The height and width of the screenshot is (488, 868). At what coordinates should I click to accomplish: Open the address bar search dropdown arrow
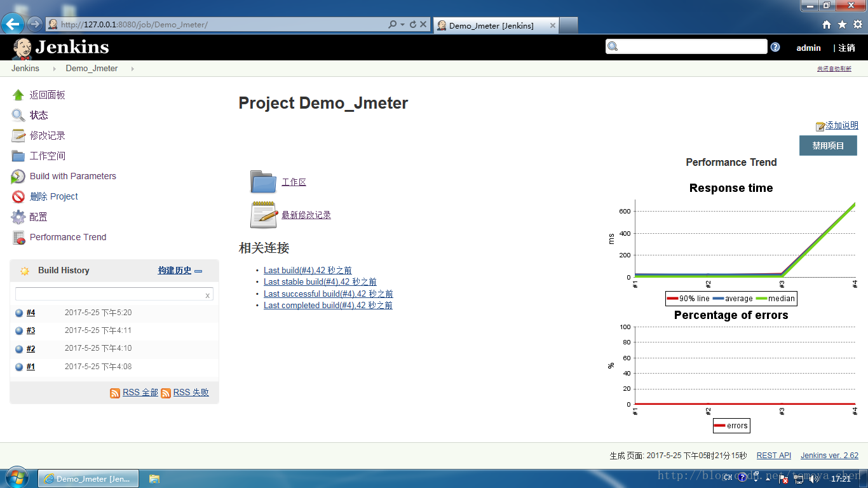[402, 25]
